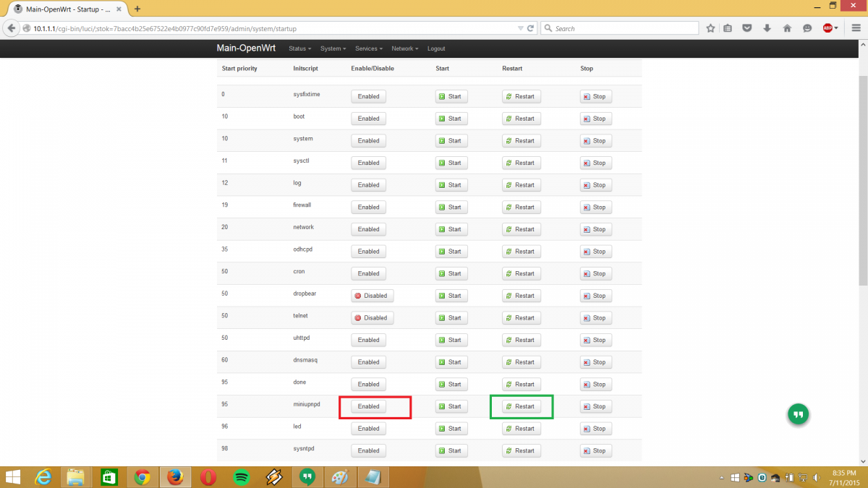Bookmark this page with the star icon

(x=710, y=28)
